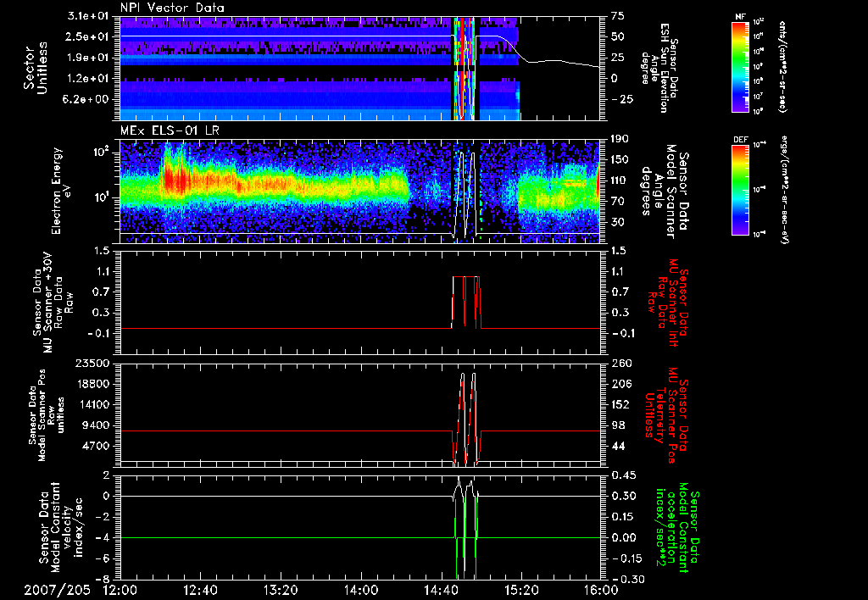This screenshot has height=600, width=868.
Task: Click the "260" telemetry tick label
Action: tap(620, 363)
